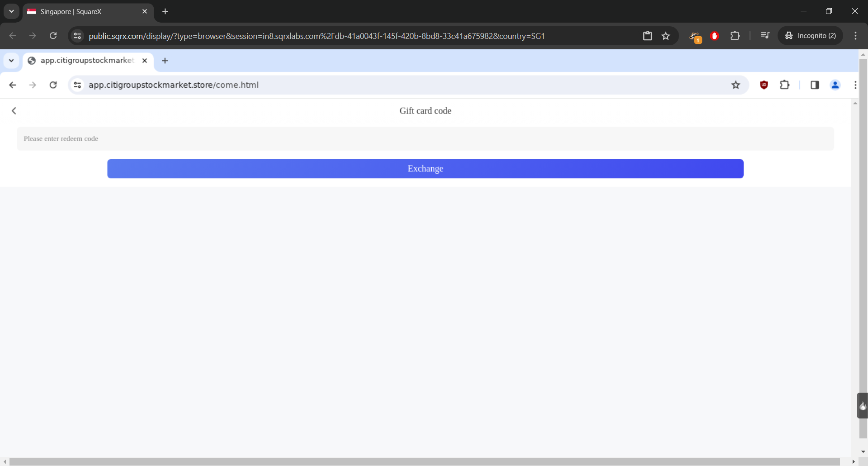Click the Exchange button
Viewport: 868px width, 466px height.
point(425,169)
